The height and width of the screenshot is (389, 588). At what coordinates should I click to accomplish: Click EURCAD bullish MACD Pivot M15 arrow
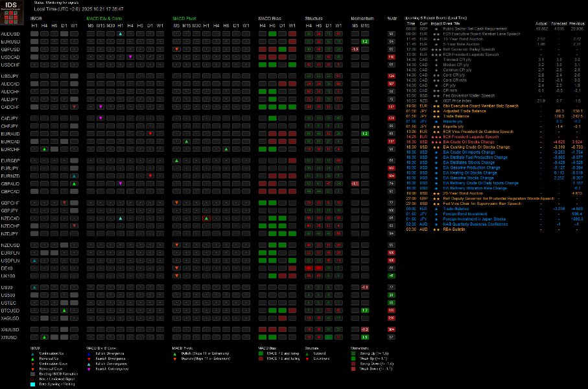[x=186, y=141]
